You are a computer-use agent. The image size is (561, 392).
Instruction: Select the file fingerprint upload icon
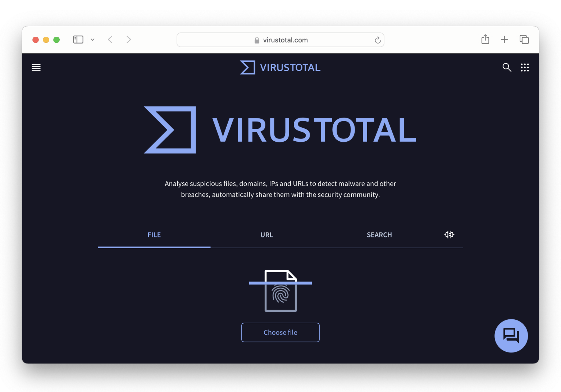[280, 291]
